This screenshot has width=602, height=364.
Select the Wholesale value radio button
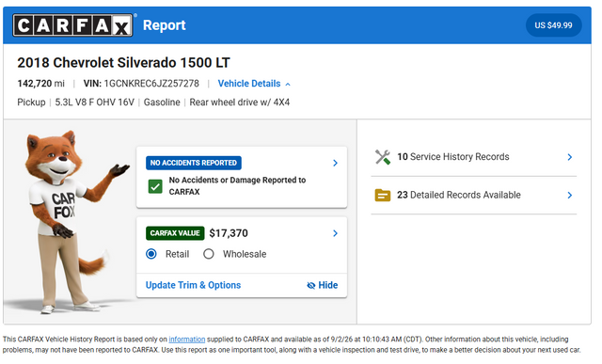[209, 254]
